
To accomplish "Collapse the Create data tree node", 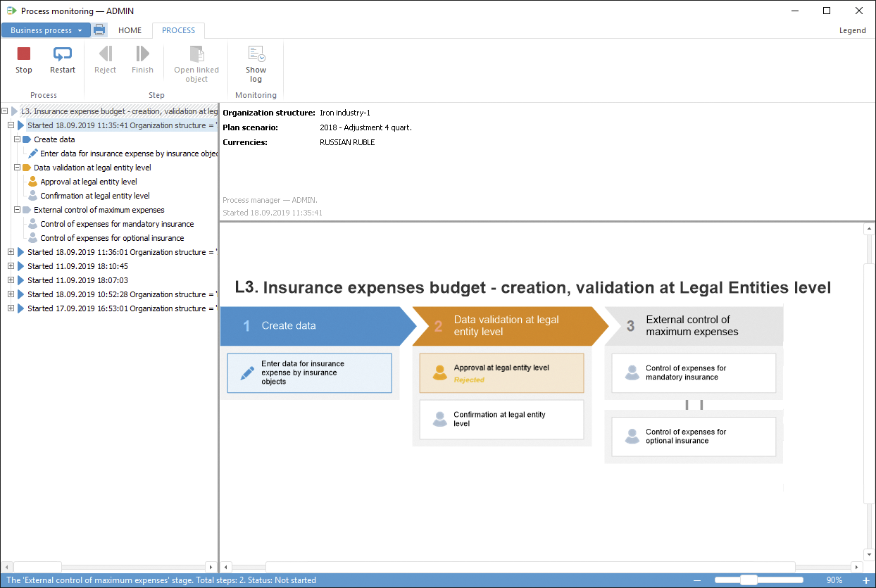I will click(18, 139).
